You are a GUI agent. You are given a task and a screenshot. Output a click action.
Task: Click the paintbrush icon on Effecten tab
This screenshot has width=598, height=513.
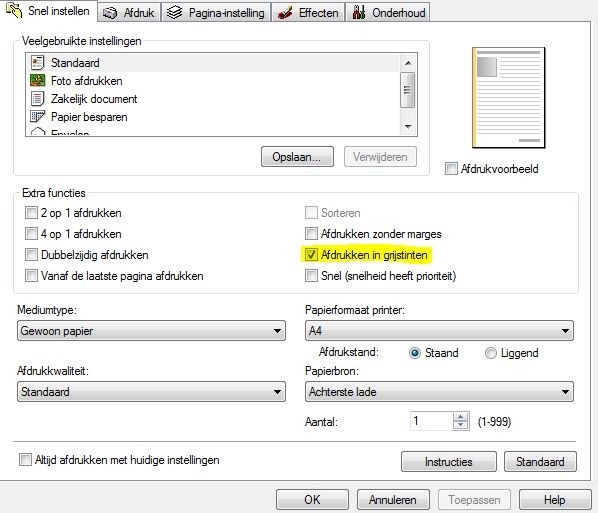tap(285, 13)
